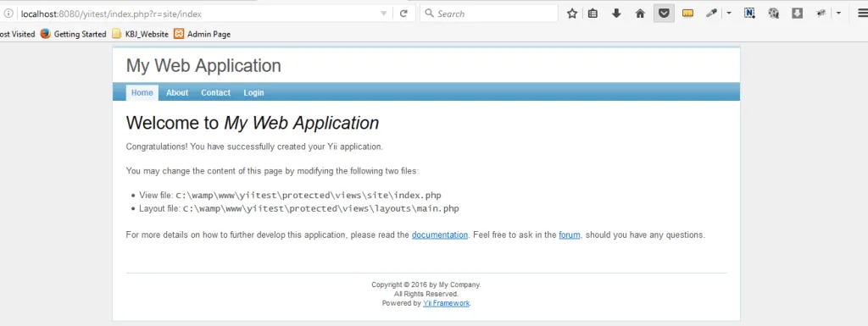
Task: Open the Downloads arrow icon
Action: click(x=616, y=14)
